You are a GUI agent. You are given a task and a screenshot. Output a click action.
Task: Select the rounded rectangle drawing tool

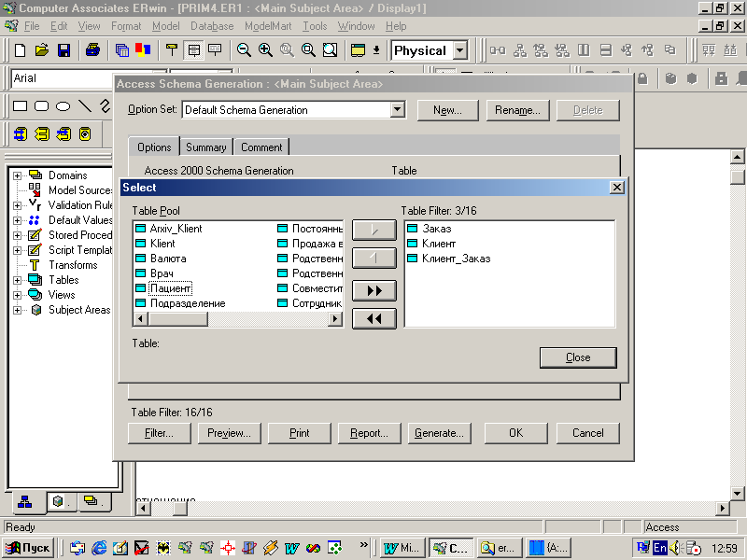coord(41,105)
